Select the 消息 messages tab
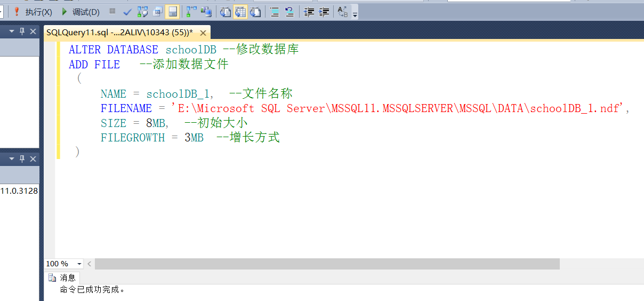This screenshot has height=301, width=644. click(x=62, y=278)
